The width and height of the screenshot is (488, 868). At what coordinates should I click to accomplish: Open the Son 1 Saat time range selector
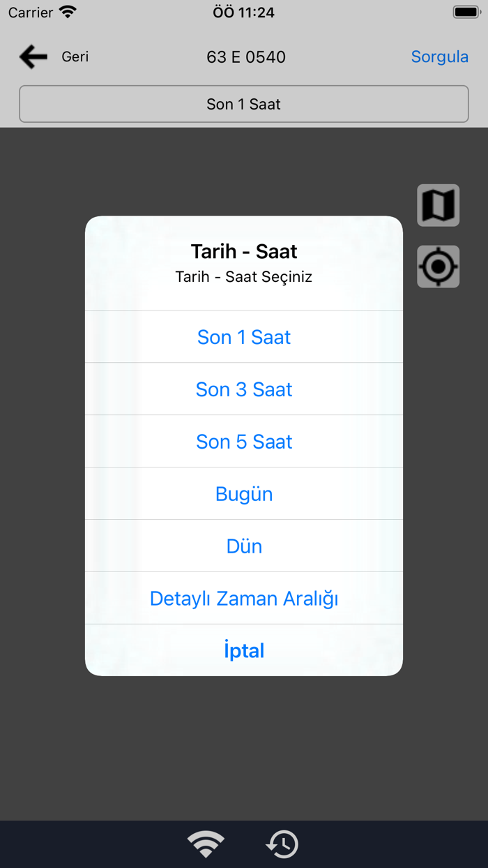pos(244,103)
